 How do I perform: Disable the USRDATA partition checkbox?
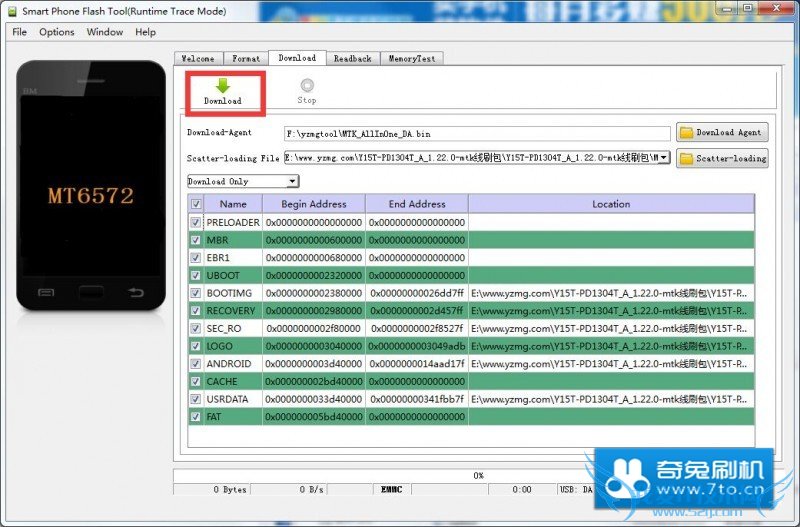196,399
